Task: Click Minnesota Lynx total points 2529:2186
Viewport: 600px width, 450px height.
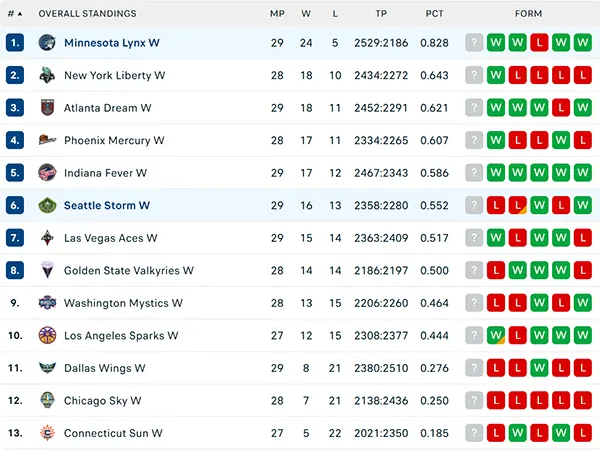Action: [x=381, y=43]
